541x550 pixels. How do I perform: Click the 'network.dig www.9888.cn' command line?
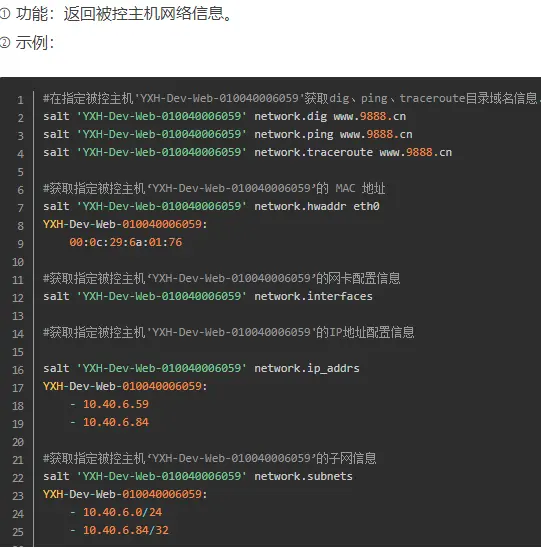point(225,116)
